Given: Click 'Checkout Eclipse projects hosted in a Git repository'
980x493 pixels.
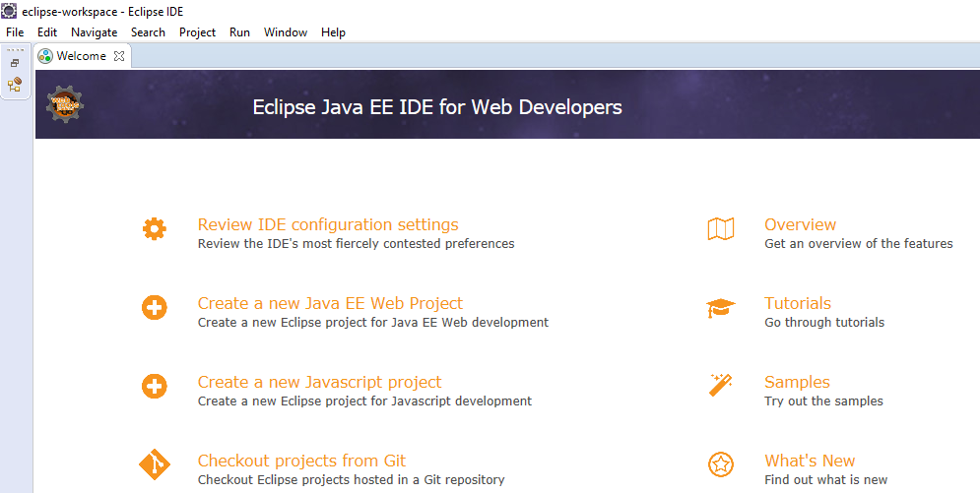Looking at the screenshot, I should [352, 480].
